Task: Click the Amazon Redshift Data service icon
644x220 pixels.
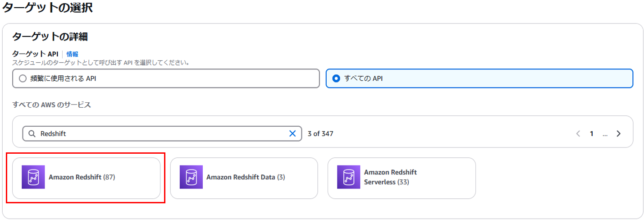Action: (x=191, y=177)
